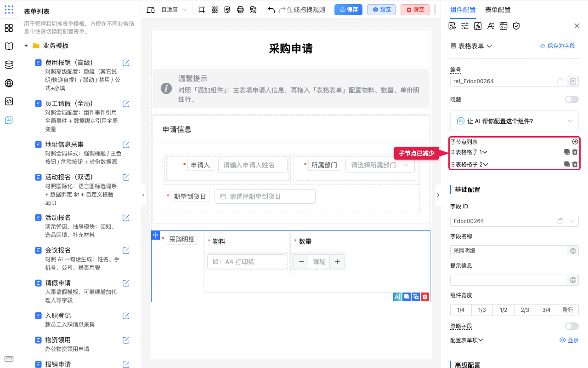Click the redo arrow in toolbar
The width and height of the screenshot is (588, 368).
coord(283,10)
